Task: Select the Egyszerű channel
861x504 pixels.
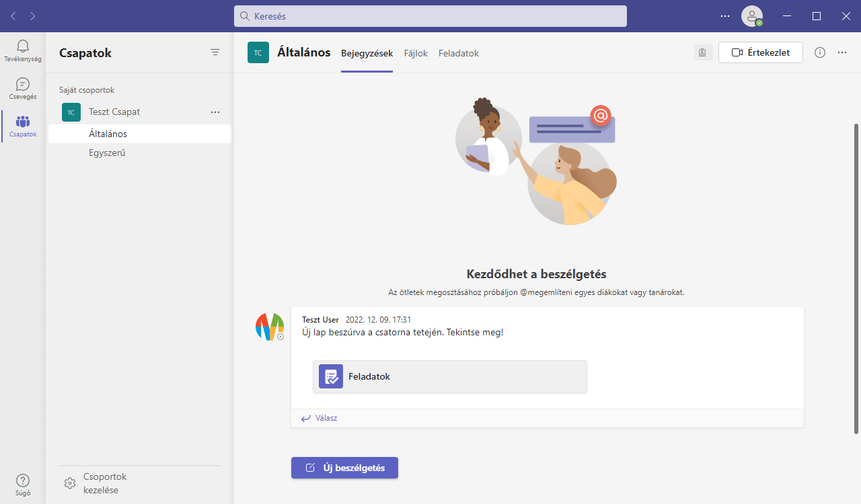Action: point(108,153)
